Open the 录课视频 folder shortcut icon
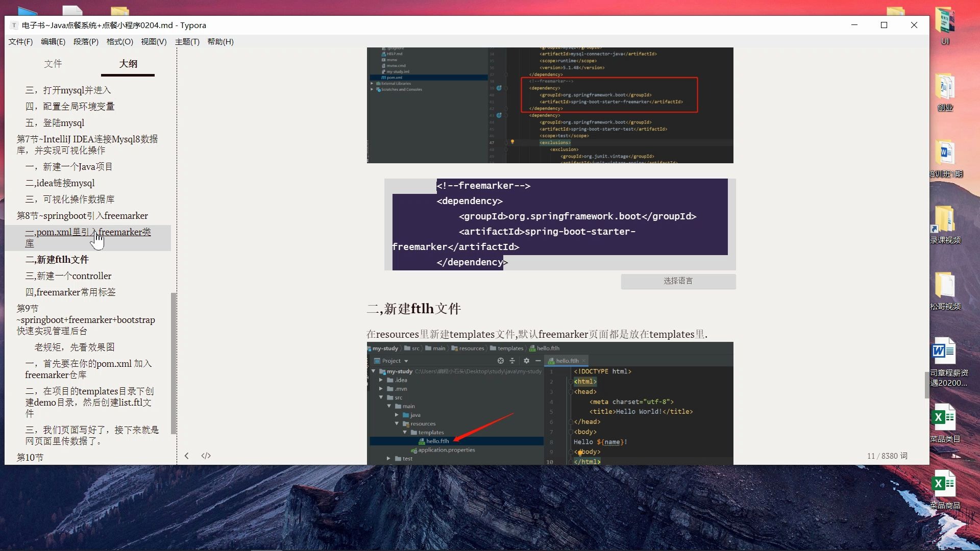This screenshot has height=551, width=980. tap(945, 225)
